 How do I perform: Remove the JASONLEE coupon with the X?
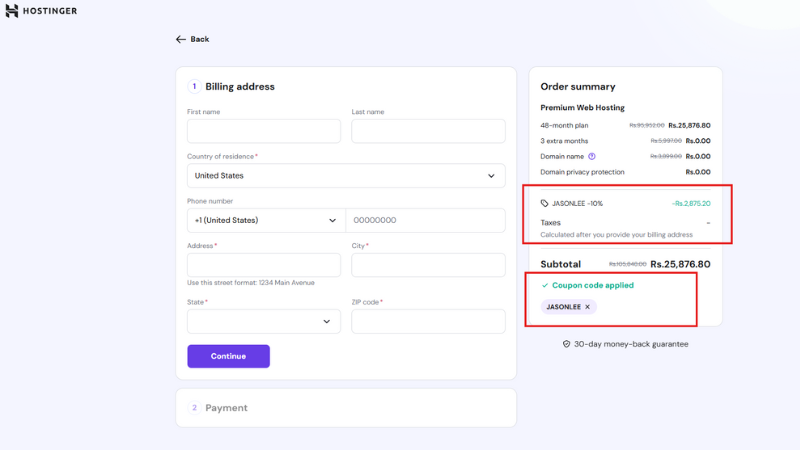click(x=587, y=307)
